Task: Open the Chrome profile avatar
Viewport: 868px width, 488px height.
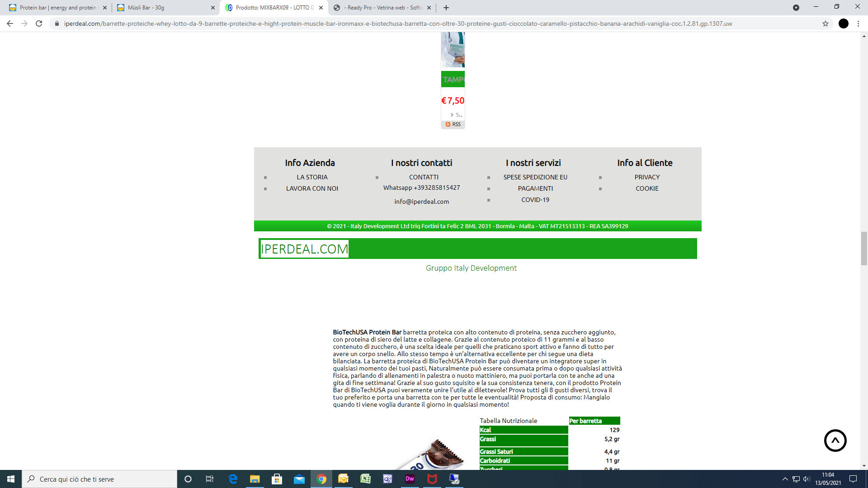Action: [x=844, y=23]
